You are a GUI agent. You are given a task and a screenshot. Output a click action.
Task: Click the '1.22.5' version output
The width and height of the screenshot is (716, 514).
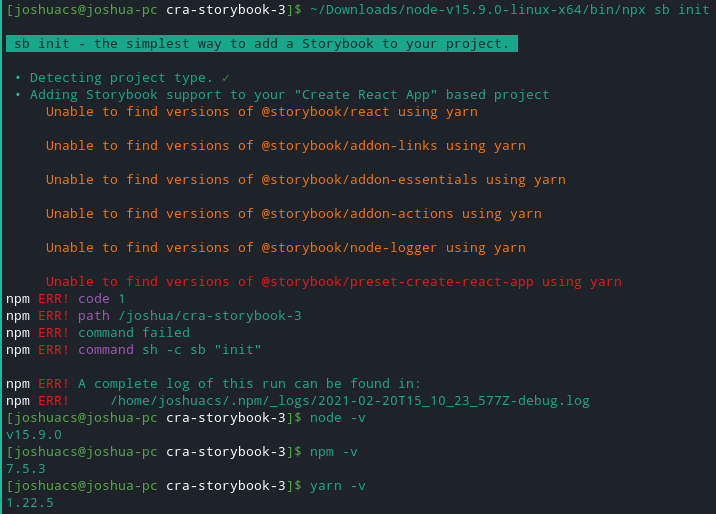[x=30, y=503]
